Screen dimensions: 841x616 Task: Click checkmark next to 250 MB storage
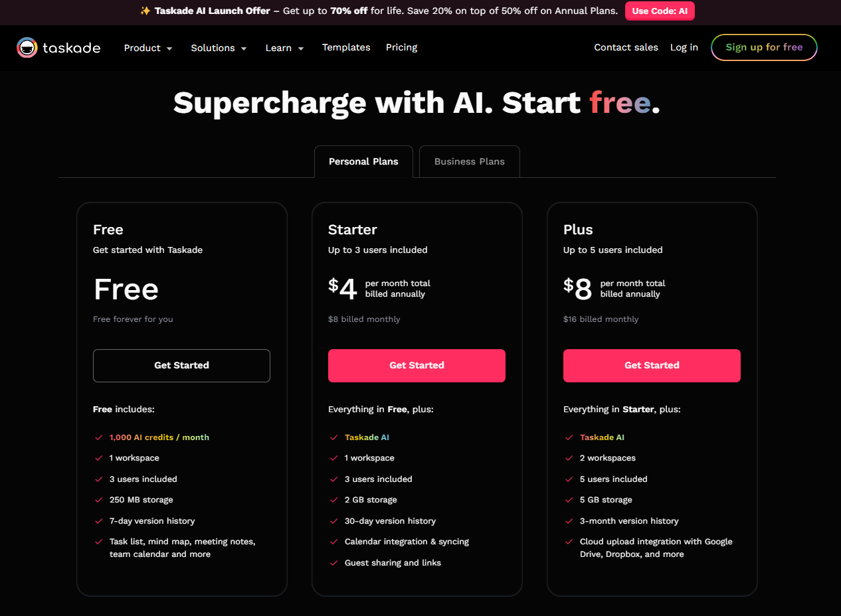coord(98,500)
